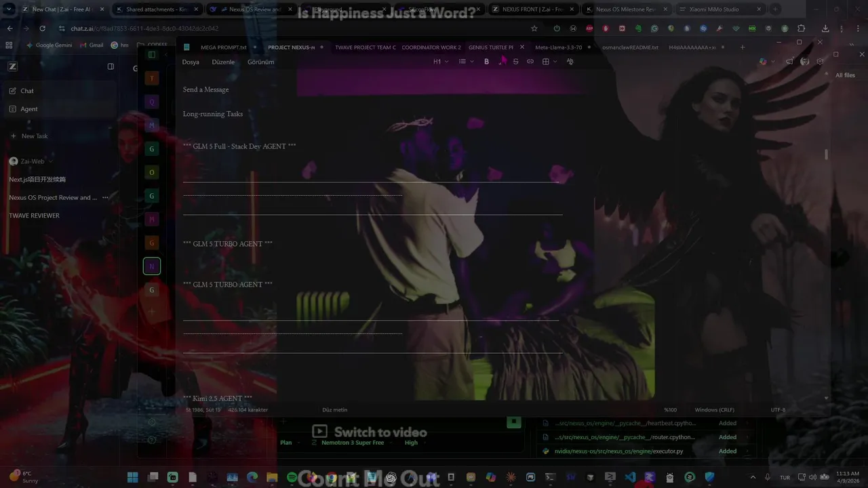Click the 'Send a Message' text line

point(205,89)
